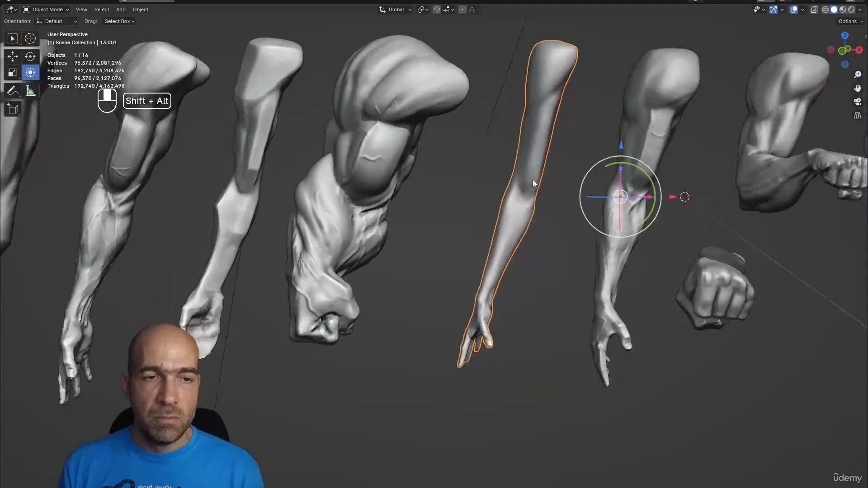This screenshot has height=488, width=868.
Task: Choose the Measure ruler tool
Action: tap(30, 91)
